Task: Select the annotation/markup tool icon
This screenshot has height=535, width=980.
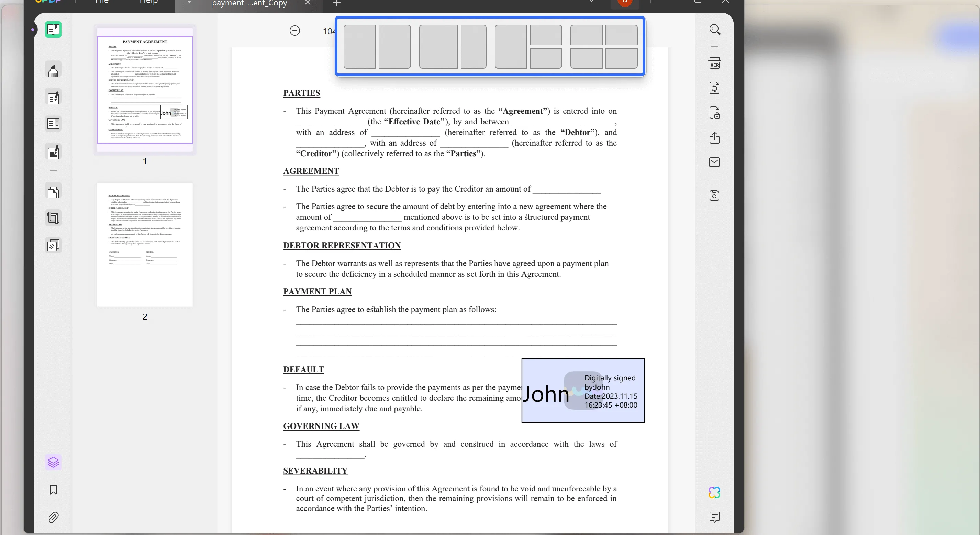Action: (53, 70)
